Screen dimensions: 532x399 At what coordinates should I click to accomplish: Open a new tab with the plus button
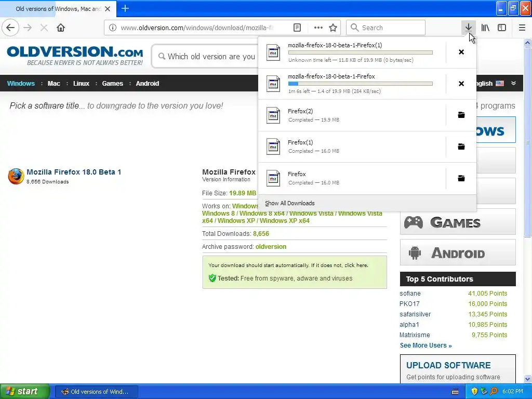tap(125, 8)
